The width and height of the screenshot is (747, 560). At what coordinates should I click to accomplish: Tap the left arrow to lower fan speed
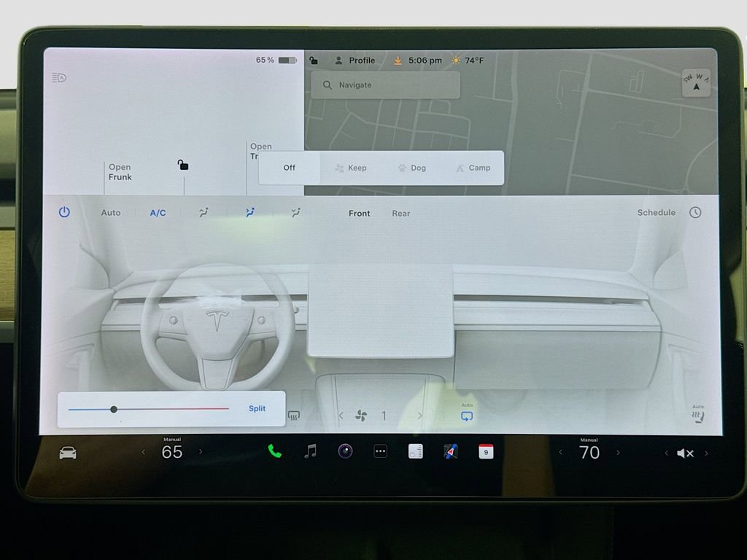coord(340,415)
